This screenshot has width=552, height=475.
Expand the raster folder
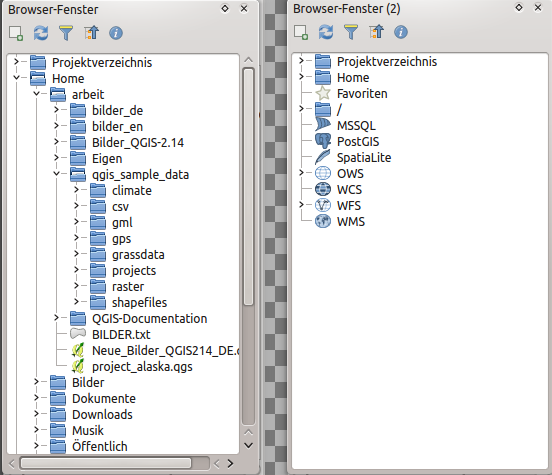[x=76, y=286]
